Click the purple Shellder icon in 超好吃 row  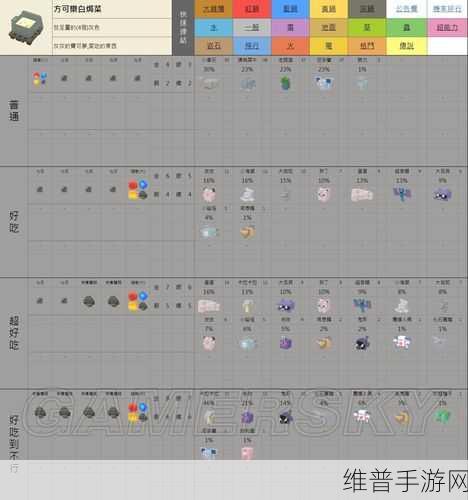285,306
